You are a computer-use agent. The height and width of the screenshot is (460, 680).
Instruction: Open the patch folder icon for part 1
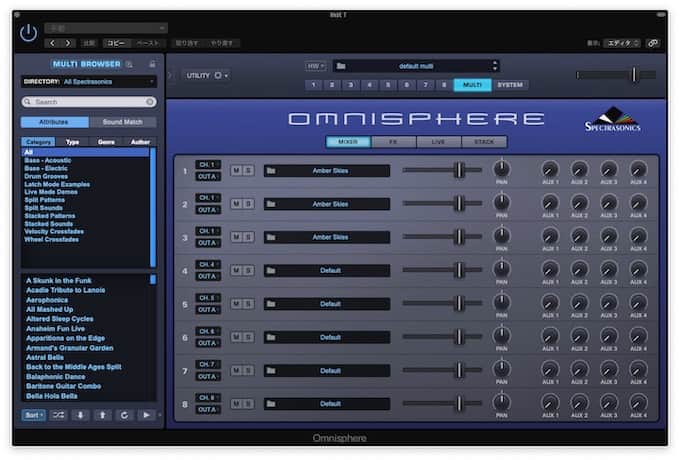click(271, 171)
